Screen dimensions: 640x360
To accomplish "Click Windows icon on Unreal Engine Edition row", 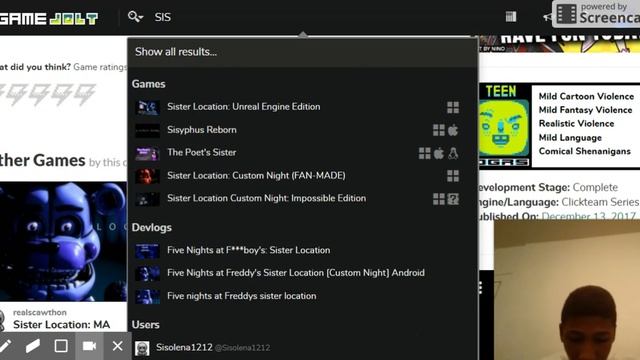I will (453, 107).
